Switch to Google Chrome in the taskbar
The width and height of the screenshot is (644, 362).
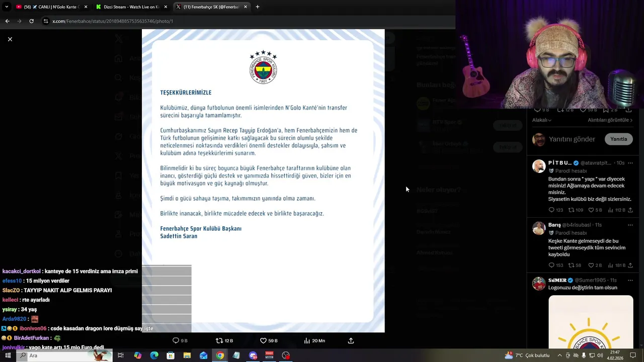click(220, 355)
